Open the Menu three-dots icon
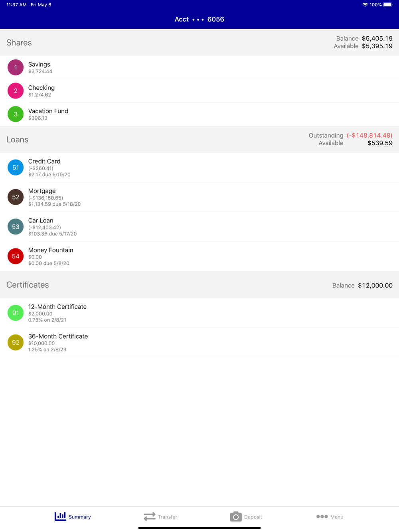 click(x=322, y=516)
